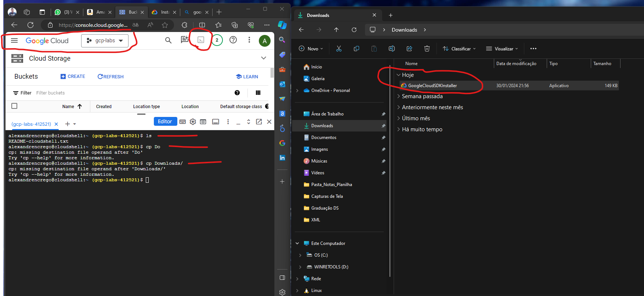Share selected file in File Explorer
The height and width of the screenshot is (296, 644).
click(409, 49)
